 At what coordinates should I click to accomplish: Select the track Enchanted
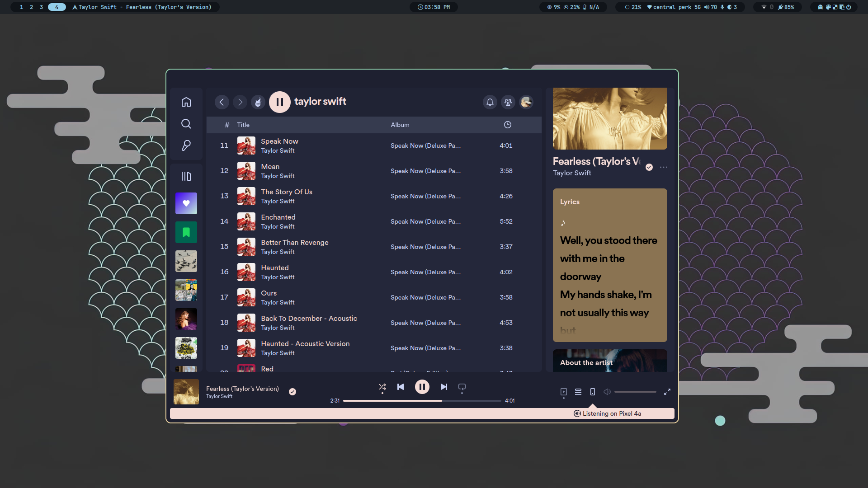[x=278, y=217]
